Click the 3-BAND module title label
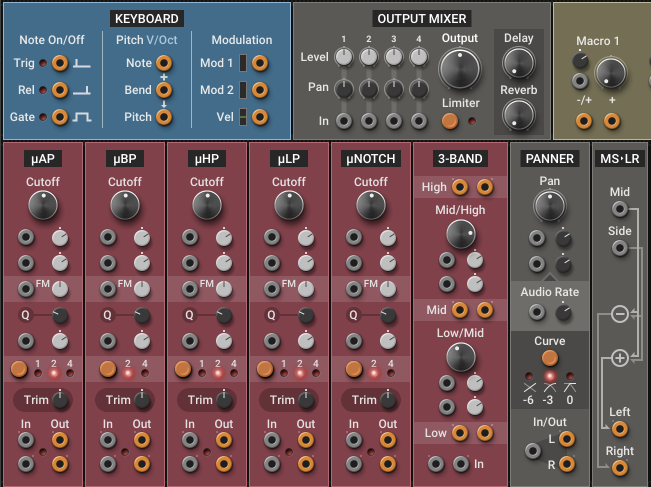 [x=460, y=158]
